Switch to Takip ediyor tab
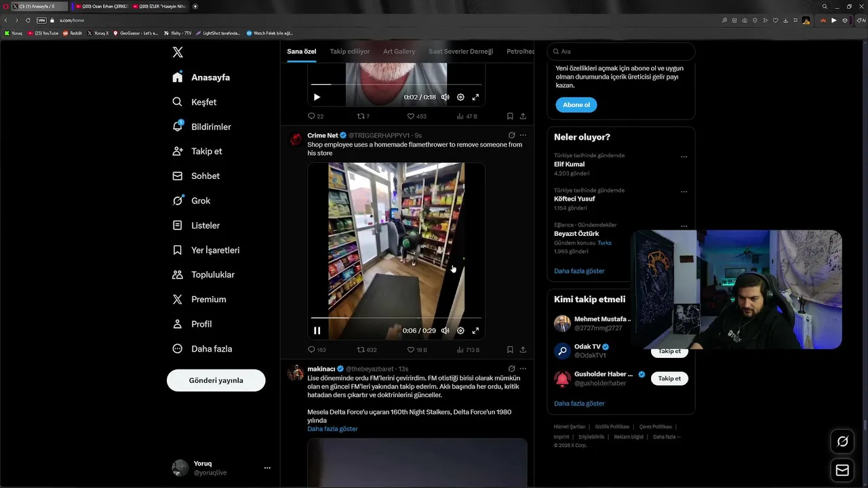 (x=350, y=52)
